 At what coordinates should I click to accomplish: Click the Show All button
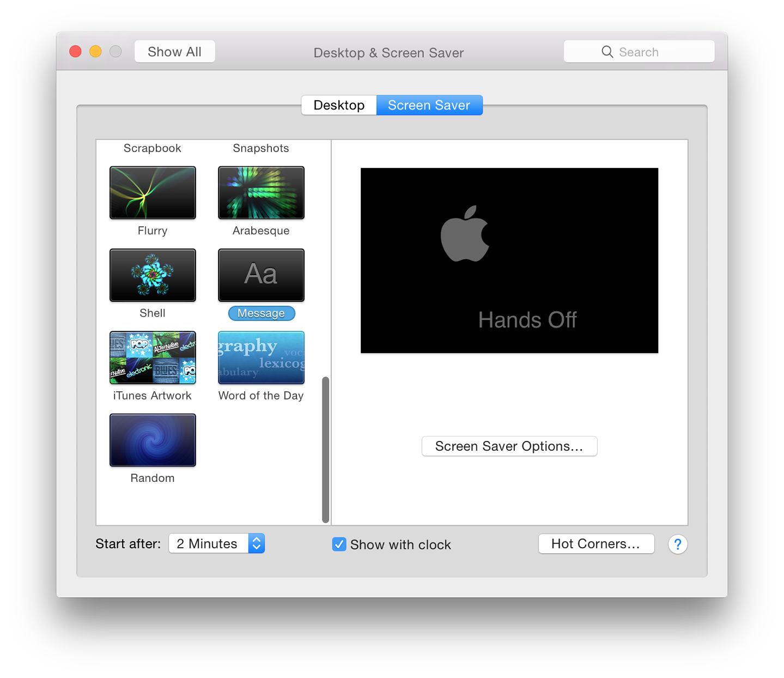click(x=175, y=52)
